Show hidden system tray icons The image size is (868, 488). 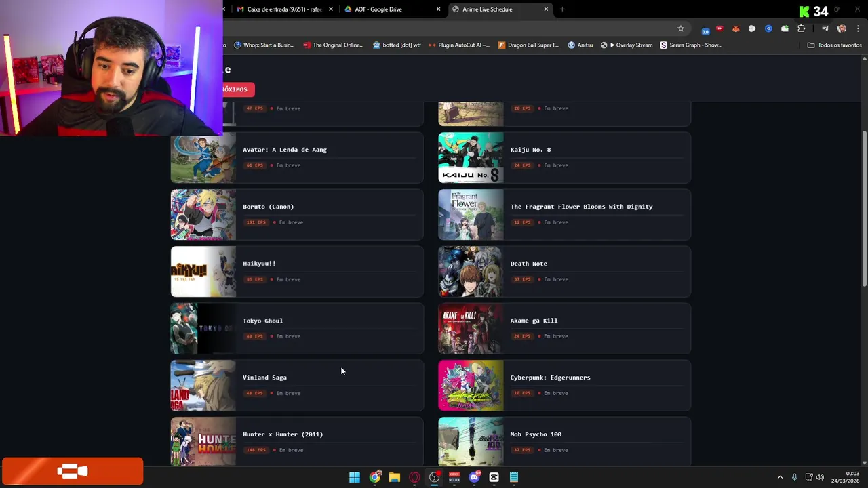tap(780, 477)
